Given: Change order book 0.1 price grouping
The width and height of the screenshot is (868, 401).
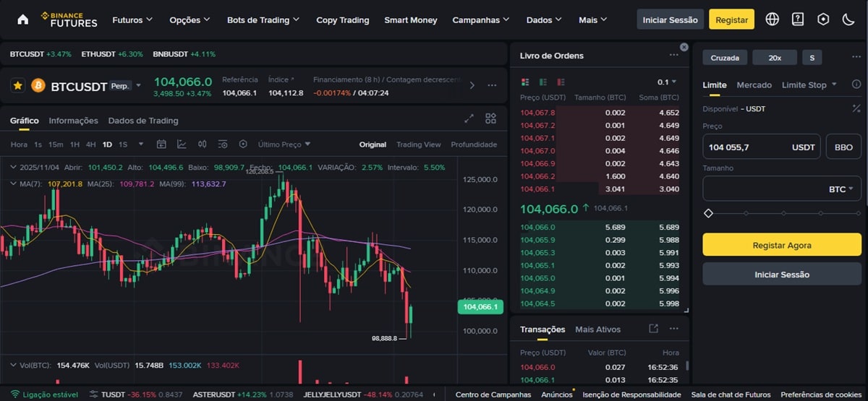Looking at the screenshot, I should point(667,82).
